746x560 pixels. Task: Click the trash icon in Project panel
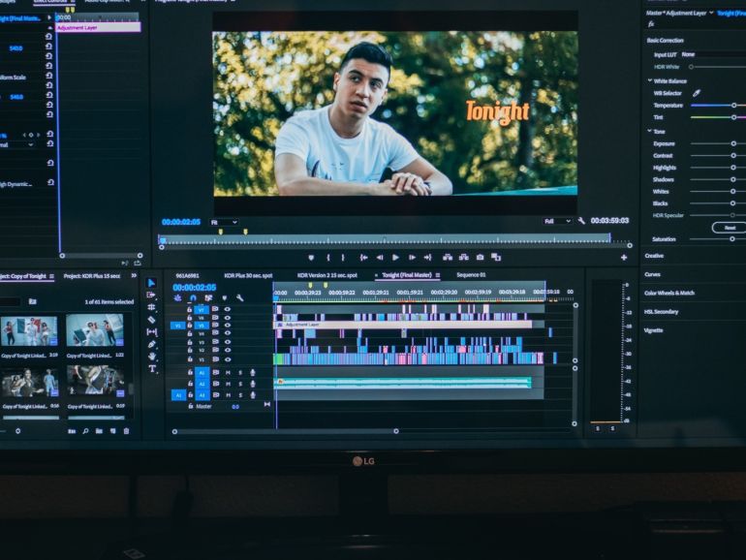click(126, 430)
